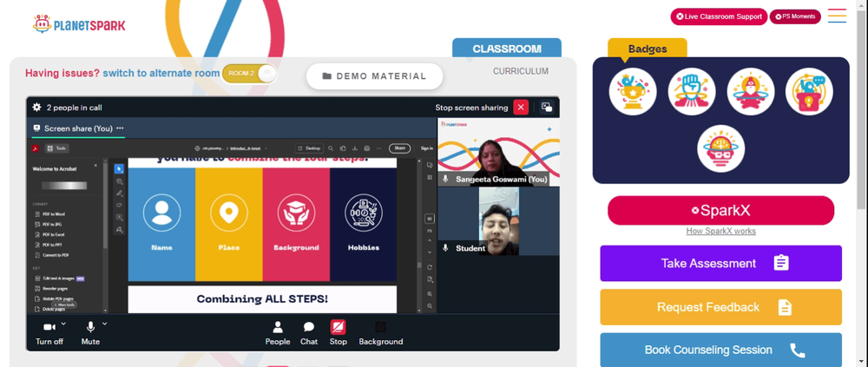The height and width of the screenshot is (367, 868).
Task: Select the raised fist badge
Action: (692, 91)
